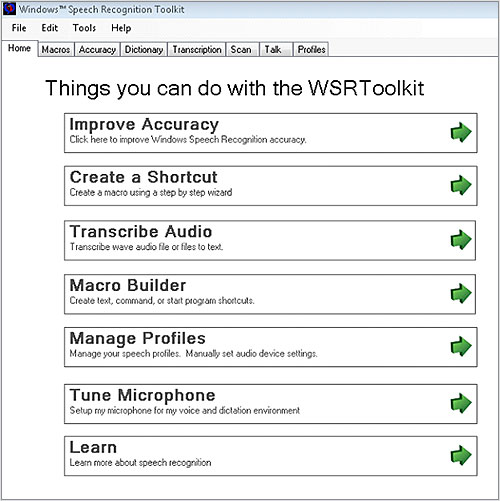The image size is (500, 501).
Task: Click the Tune Microphone heading
Action: coord(142,396)
